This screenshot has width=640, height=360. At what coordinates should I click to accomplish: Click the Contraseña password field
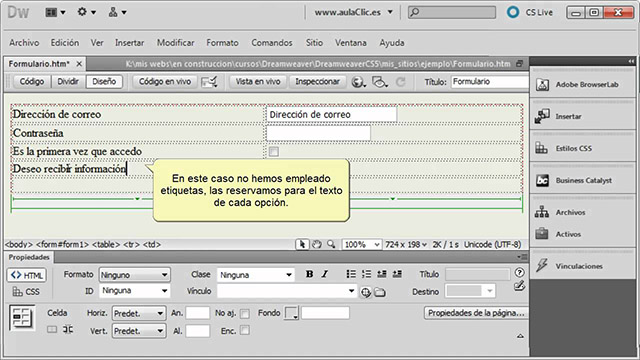coord(318,133)
